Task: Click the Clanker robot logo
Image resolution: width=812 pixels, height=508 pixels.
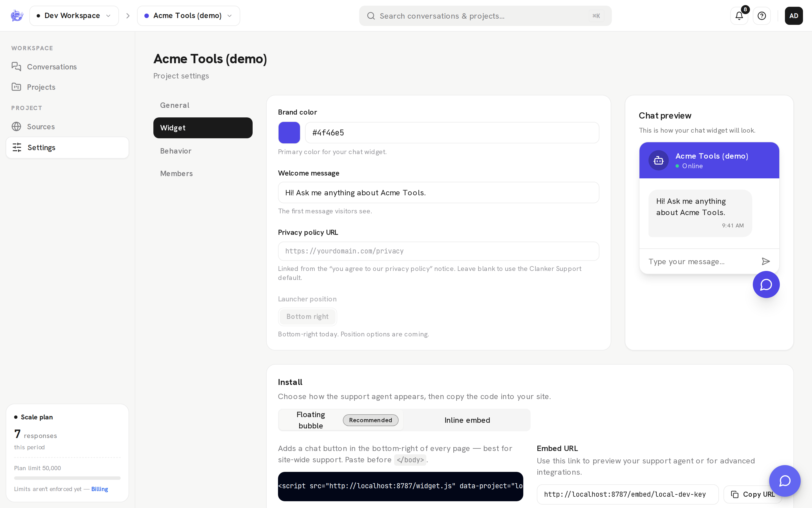Action: click(x=17, y=16)
